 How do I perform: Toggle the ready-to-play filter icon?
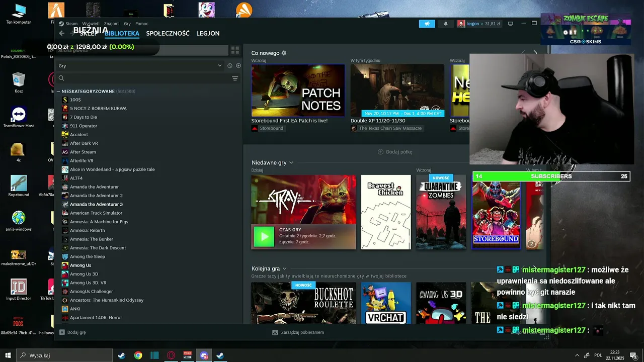pos(238,66)
